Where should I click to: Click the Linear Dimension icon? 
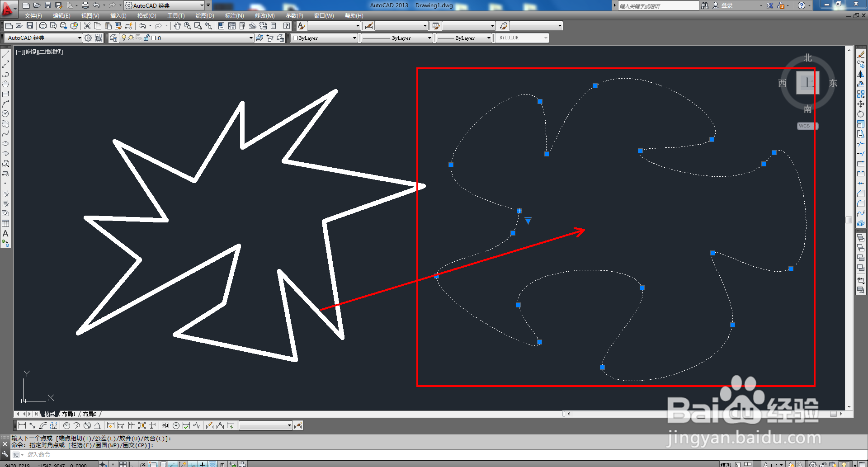(x=22, y=425)
